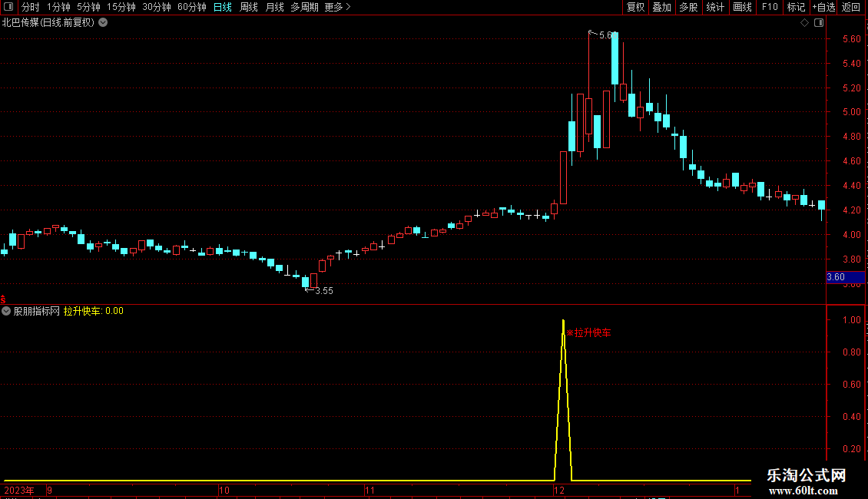Click the tall cyan candlestick at peak
Viewport: 868px width, 499px height.
coord(615,58)
